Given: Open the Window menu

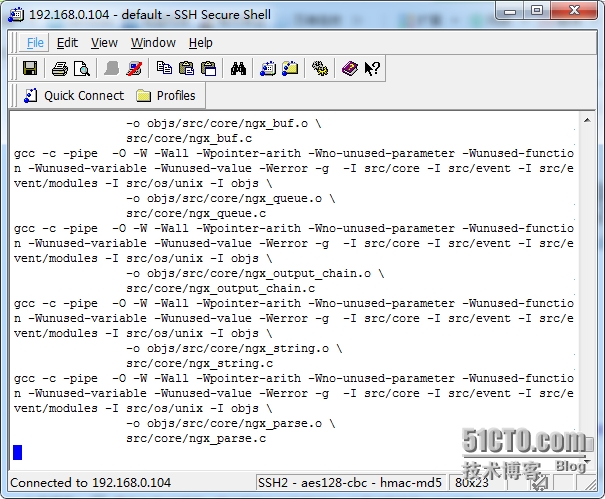Looking at the screenshot, I should click(x=153, y=42).
